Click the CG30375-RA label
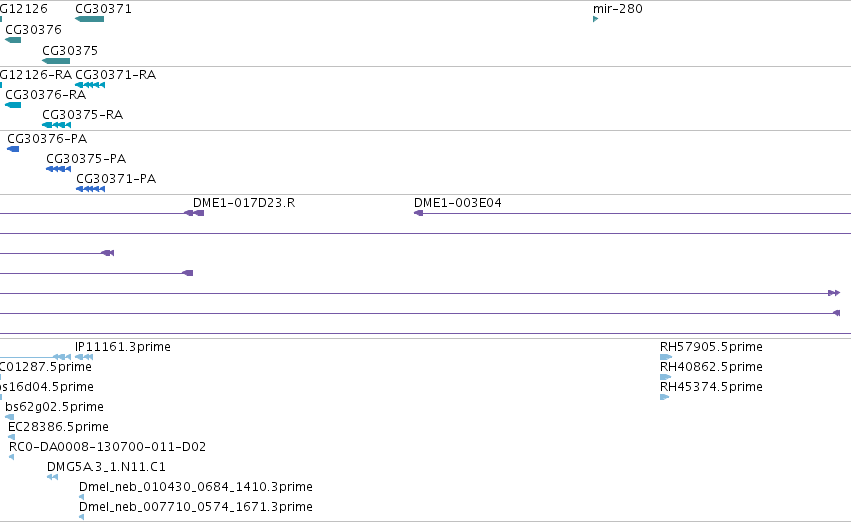The width and height of the screenshot is (851, 522). pos(82,114)
